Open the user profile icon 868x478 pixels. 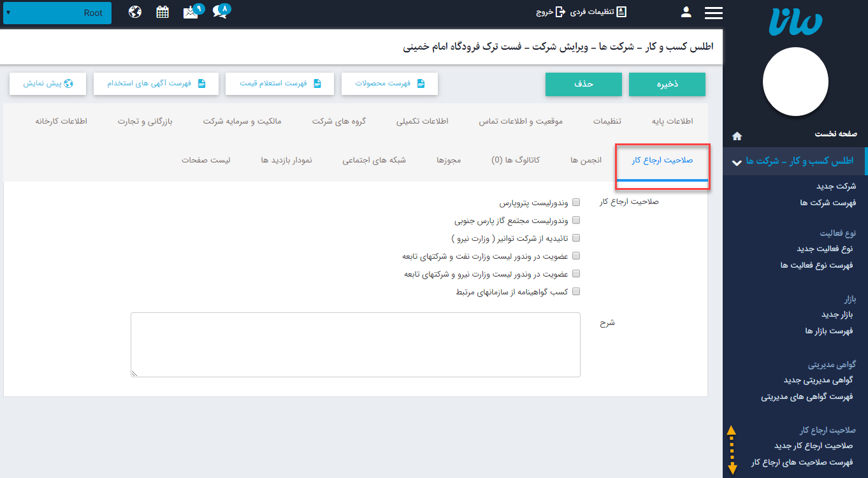coord(685,12)
